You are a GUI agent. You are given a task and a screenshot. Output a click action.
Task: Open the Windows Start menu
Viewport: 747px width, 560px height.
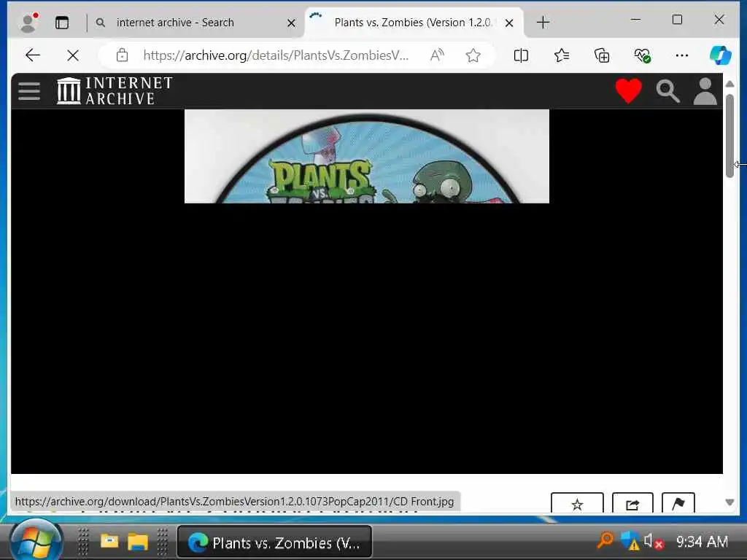pyautogui.click(x=36, y=542)
